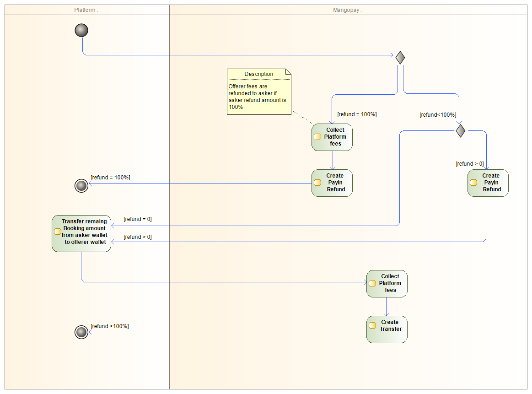Select the Platform swimlane header
This screenshot has height=394, width=532.
pyautogui.click(x=86, y=10)
